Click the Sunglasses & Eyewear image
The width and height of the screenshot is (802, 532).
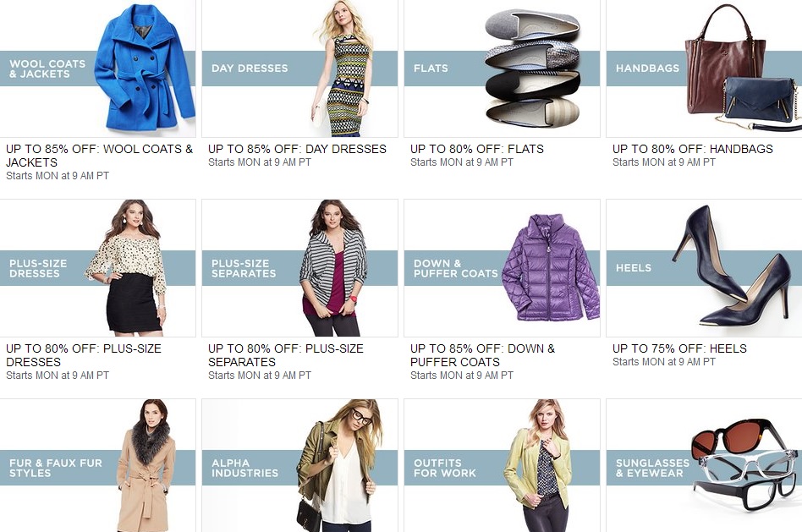(x=704, y=465)
